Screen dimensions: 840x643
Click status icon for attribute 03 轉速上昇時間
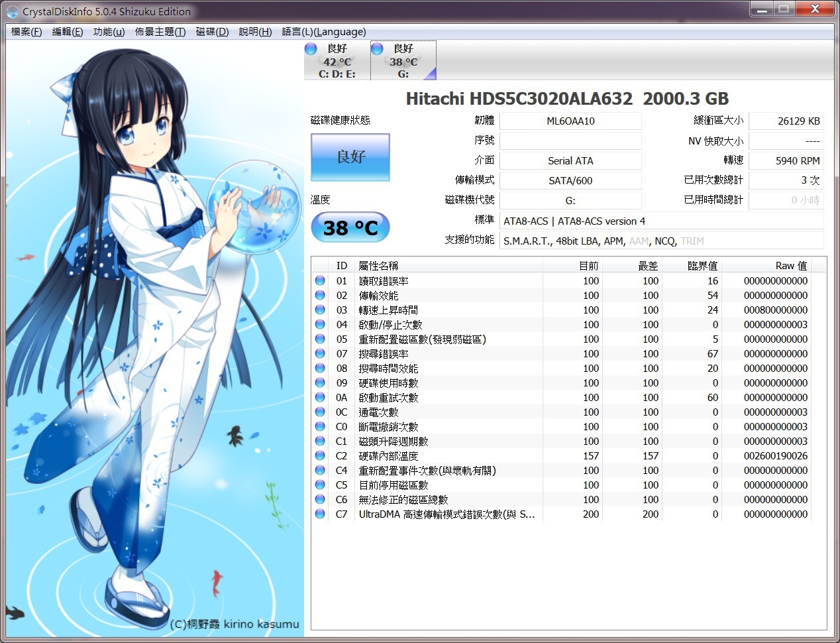(x=320, y=310)
